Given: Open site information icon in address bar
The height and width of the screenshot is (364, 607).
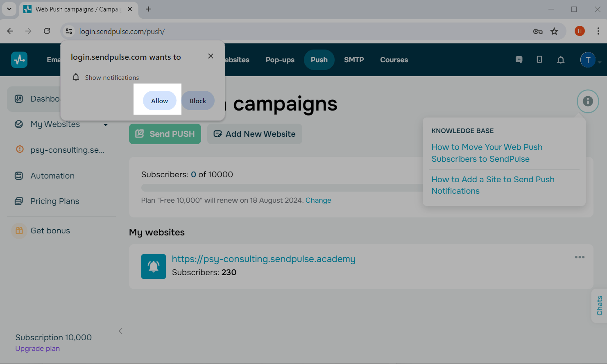Looking at the screenshot, I should [x=69, y=31].
